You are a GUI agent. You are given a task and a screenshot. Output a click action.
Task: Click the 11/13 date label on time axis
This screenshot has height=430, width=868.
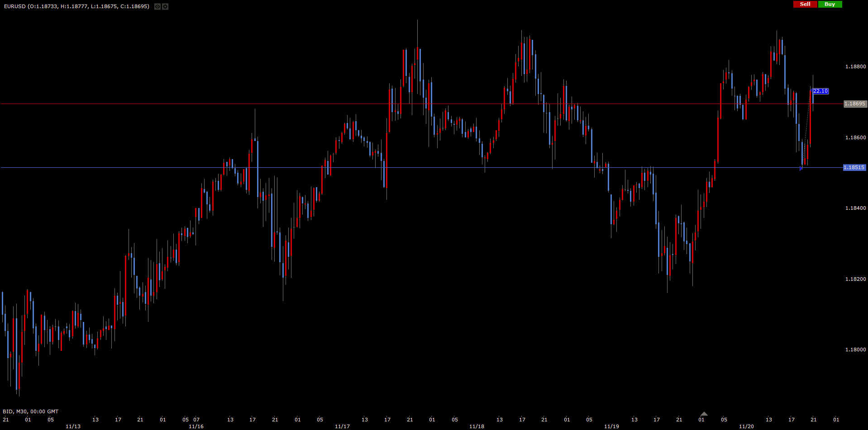(x=73, y=426)
